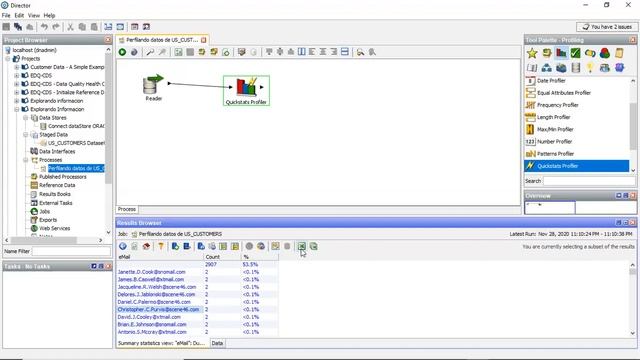Select the database cylinder palette family
640x360 pixels.
tap(576, 68)
